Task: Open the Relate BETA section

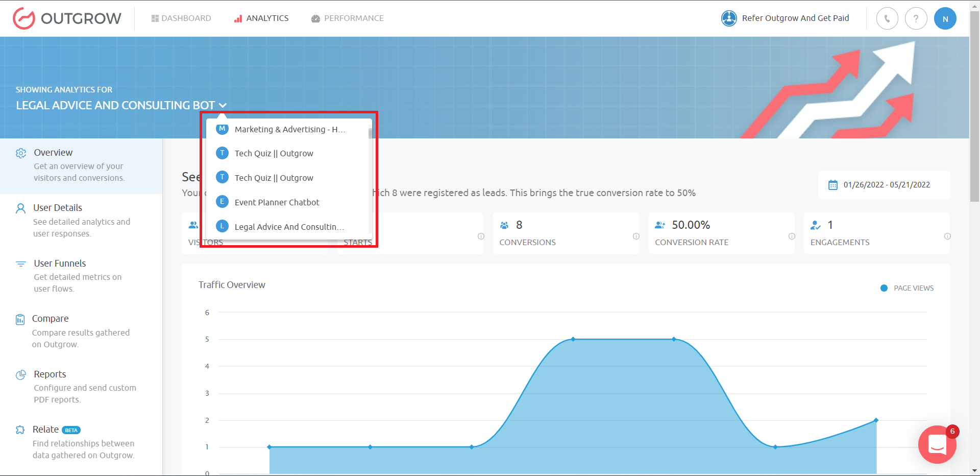Action: coord(81,442)
